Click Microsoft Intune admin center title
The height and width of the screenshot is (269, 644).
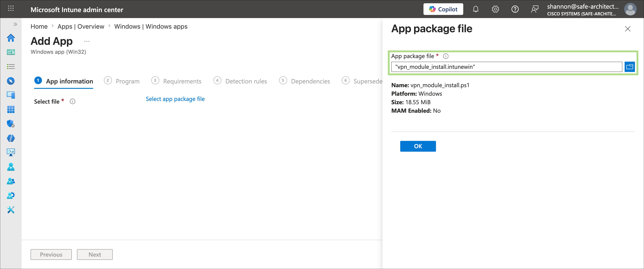(x=77, y=10)
